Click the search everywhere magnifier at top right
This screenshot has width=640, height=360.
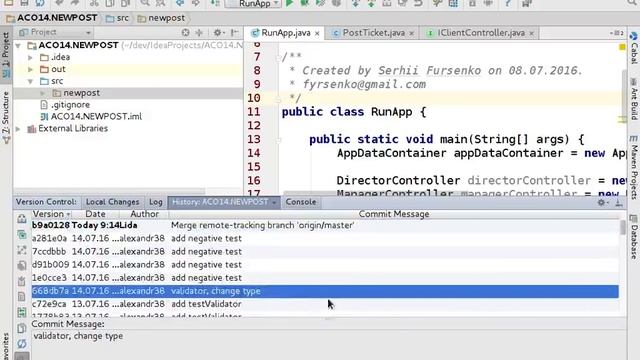coord(632,3)
